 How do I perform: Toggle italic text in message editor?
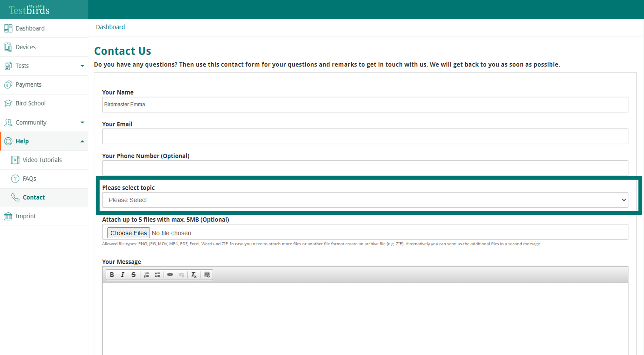[123, 275]
